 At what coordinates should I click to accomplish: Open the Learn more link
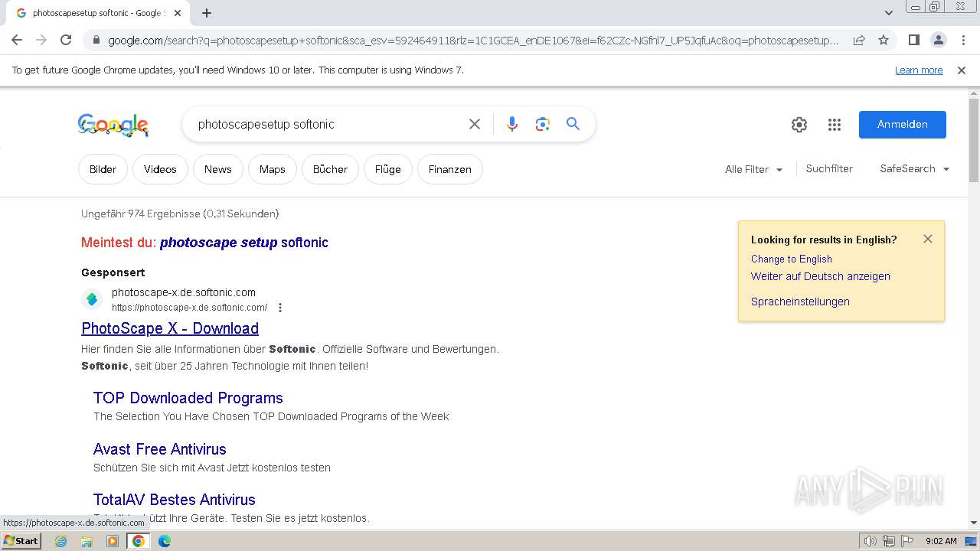tap(919, 70)
